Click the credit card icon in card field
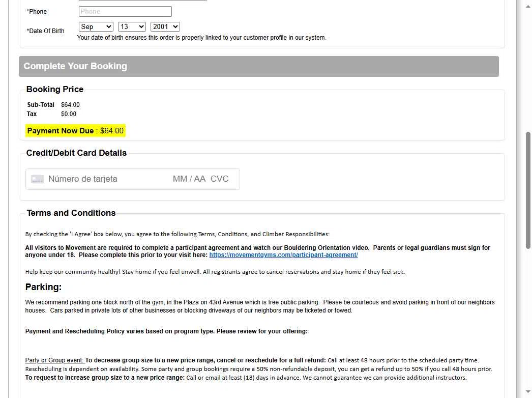This screenshot has height=398, width=532. coord(37,179)
